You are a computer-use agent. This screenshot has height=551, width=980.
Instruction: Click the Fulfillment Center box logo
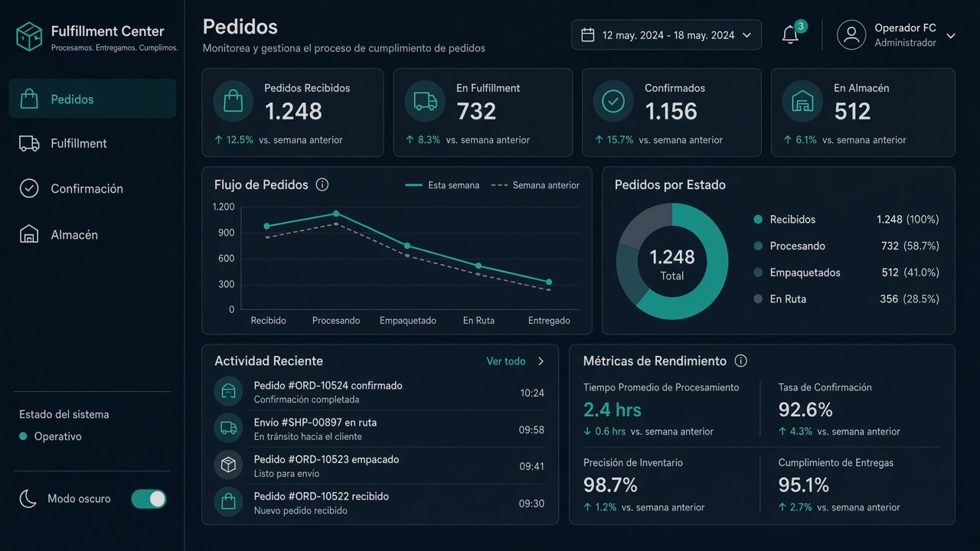pos(29,36)
